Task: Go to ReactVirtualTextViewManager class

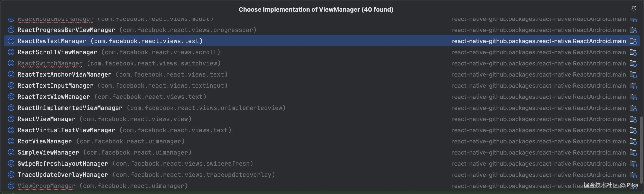Action: [66, 130]
